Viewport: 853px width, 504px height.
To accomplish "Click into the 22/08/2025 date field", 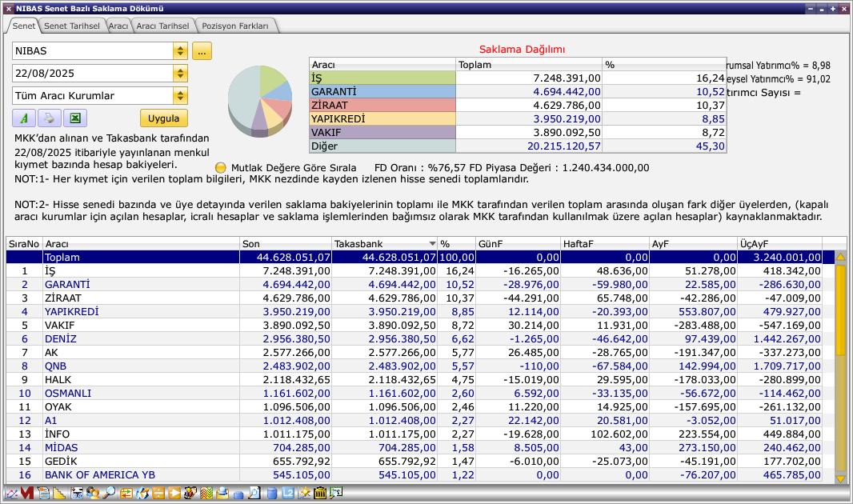I will click(x=93, y=74).
